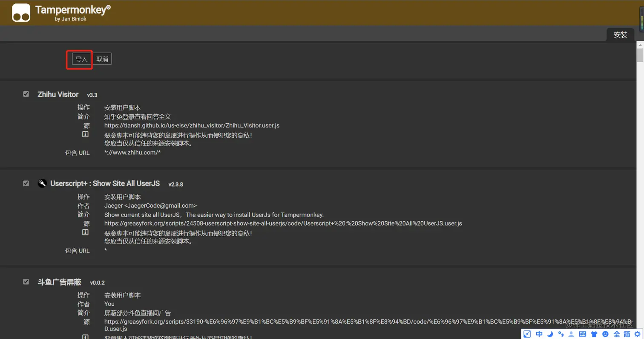Click the Tampermonkey logo icon

pyautogui.click(x=21, y=13)
